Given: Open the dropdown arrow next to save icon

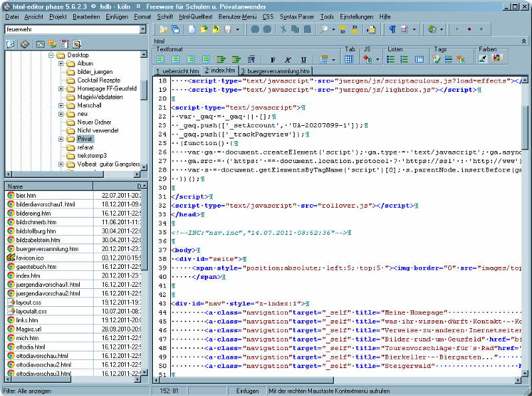Looking at the screenshot, I should [x=237, y=29].
